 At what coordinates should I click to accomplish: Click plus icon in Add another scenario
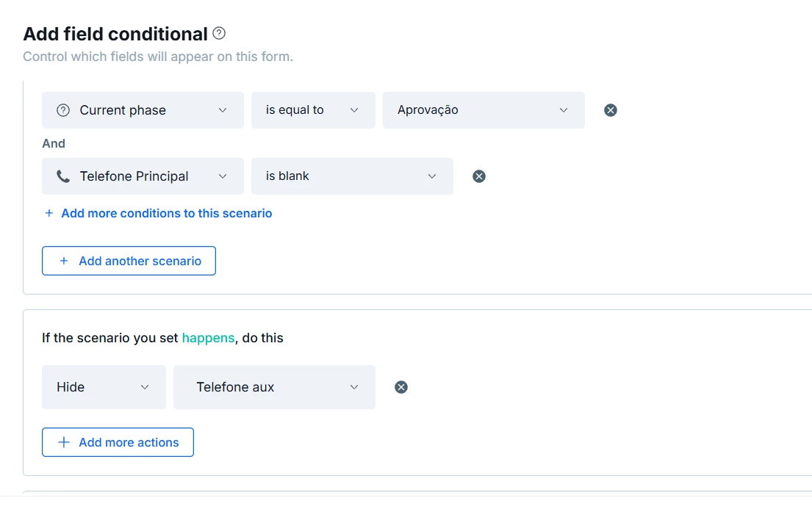tap(63, 261)
